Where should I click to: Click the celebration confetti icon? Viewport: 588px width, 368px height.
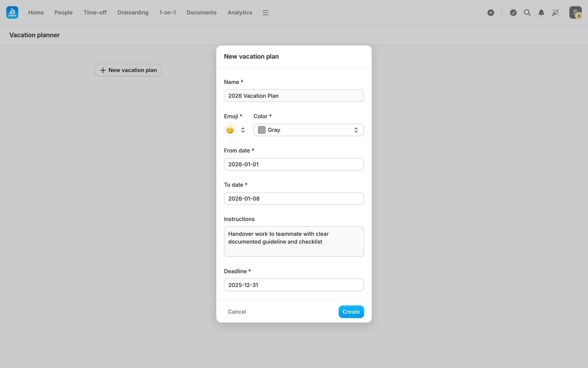coord(555,13)
